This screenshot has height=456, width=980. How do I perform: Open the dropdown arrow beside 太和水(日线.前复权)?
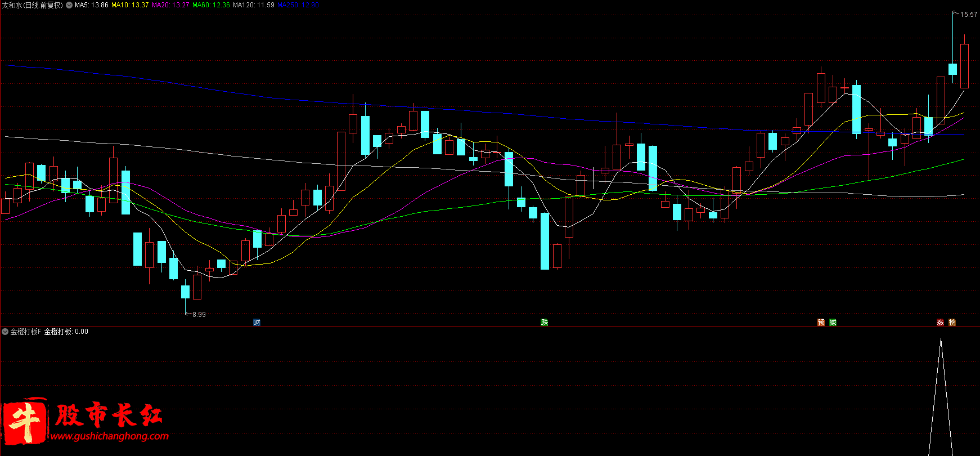coord(69,5)
